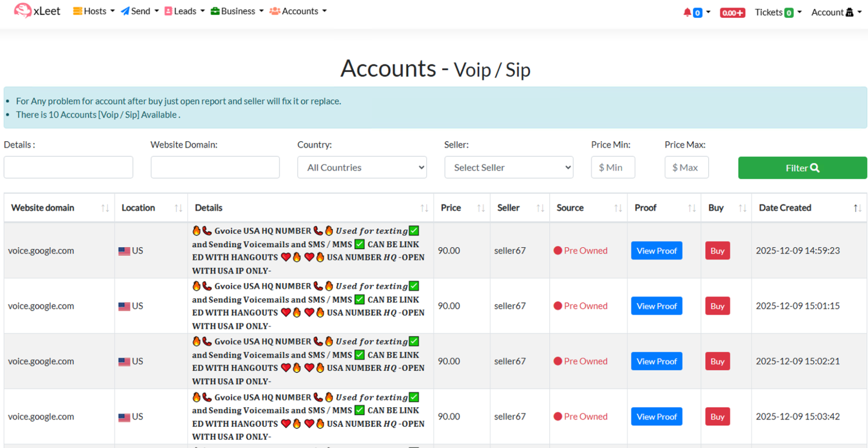Image resolution: width=868 pixels, height=448 pixels.
Task: Focus the Details filter input
Action: (69, 167)
